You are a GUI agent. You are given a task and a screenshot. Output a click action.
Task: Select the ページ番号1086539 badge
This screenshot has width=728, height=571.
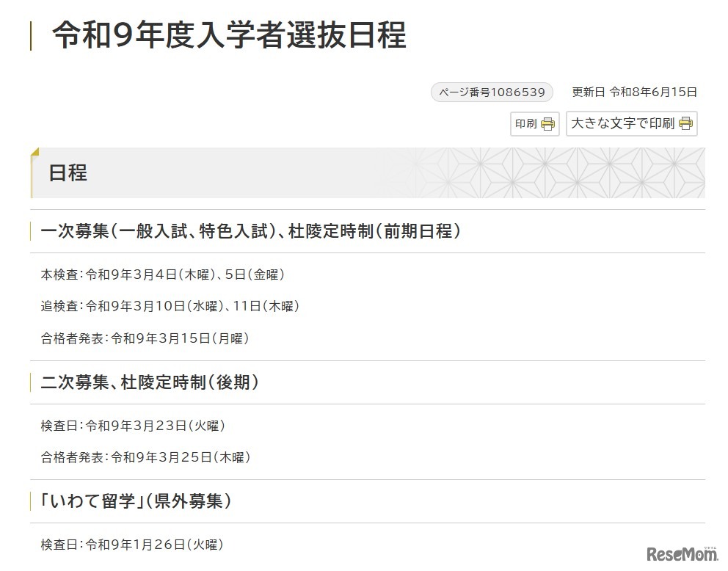pyautogui.click(x=492, y=92)
